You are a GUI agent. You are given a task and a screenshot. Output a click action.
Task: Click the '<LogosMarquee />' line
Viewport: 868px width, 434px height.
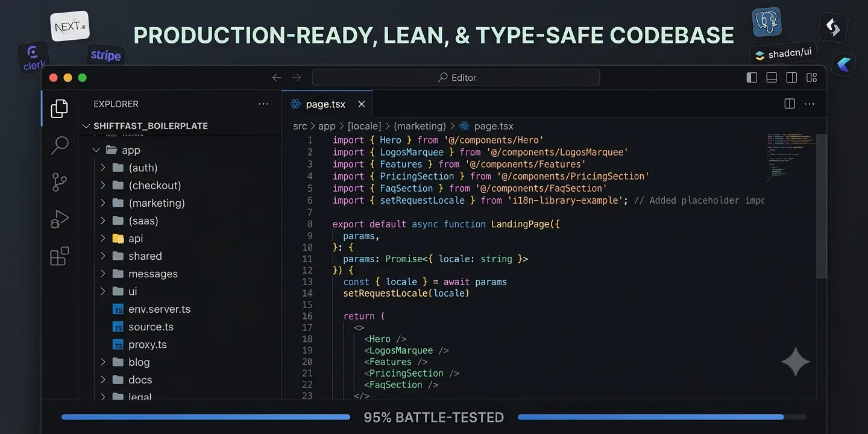[406, 350]
